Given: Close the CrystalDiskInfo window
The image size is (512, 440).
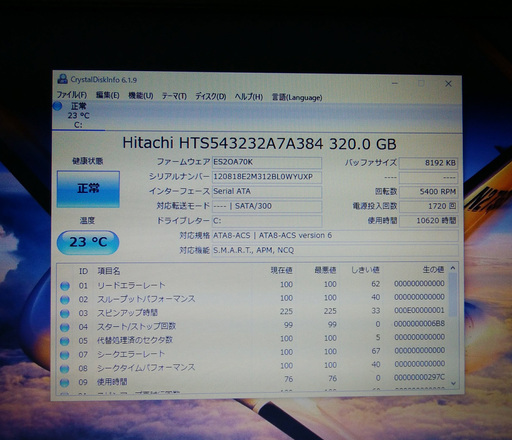Looking at the screenshot, I should pos(448,84).
